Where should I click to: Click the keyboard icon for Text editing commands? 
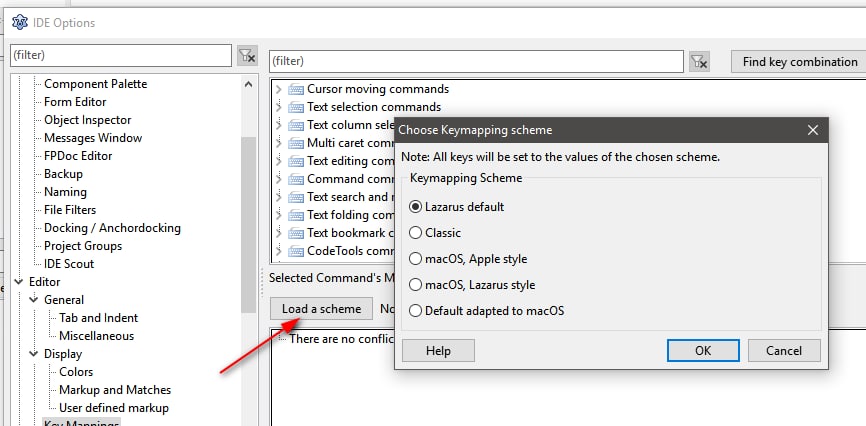(296, 161)
